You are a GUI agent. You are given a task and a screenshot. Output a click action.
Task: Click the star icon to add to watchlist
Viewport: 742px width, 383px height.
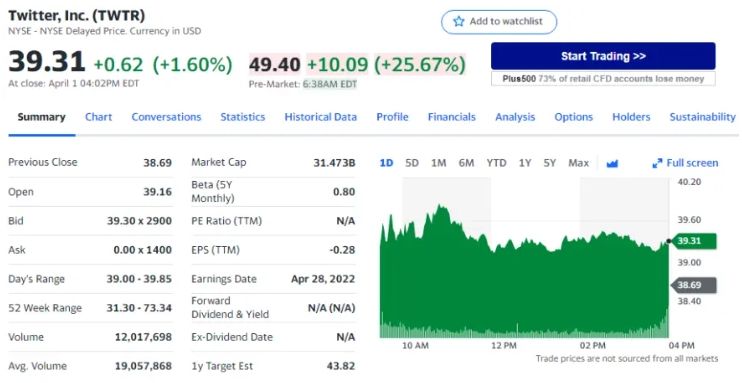[459, 21]
